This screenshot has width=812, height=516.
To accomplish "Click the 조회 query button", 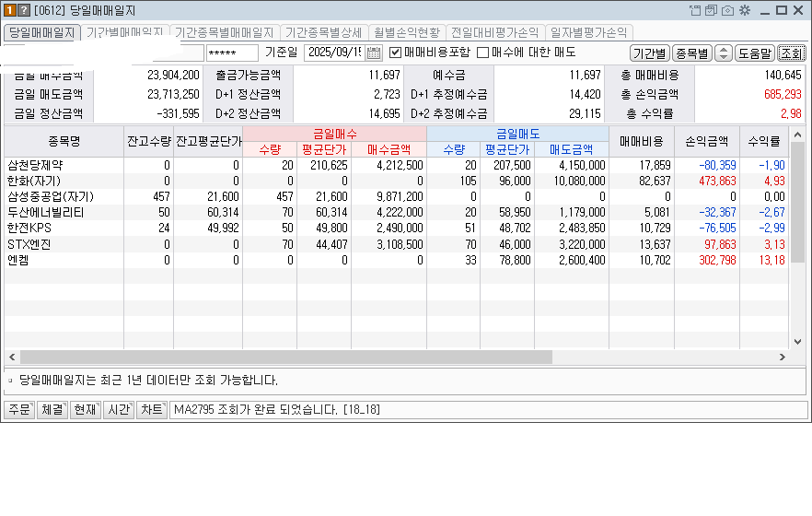I will click(792, 53).
